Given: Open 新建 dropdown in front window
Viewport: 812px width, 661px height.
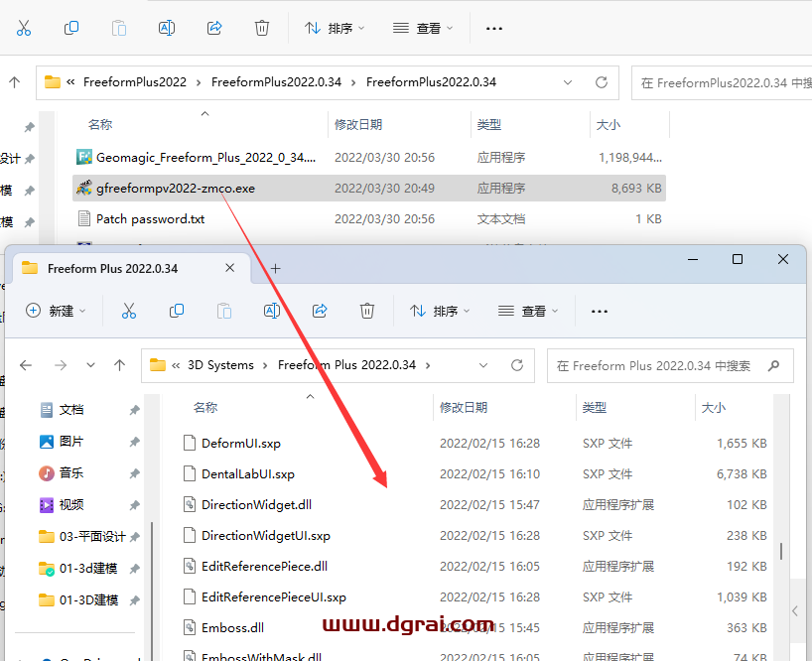Looking at the screenshot, I should point(56,311).
